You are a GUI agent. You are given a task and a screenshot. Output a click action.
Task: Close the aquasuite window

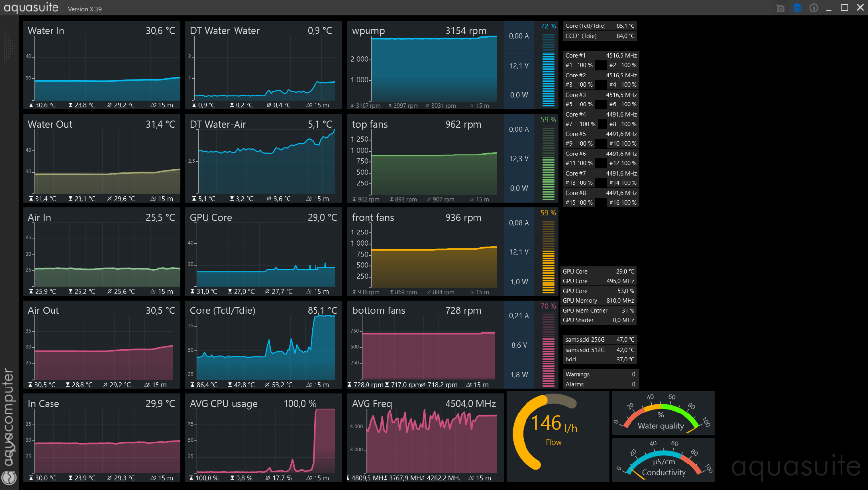coord(860,8)
